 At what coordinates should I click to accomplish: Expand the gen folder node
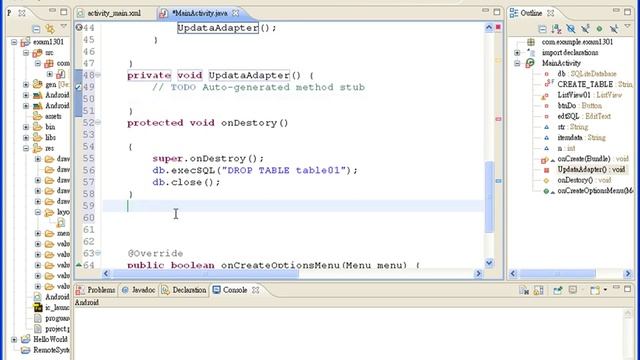point(26,84)
